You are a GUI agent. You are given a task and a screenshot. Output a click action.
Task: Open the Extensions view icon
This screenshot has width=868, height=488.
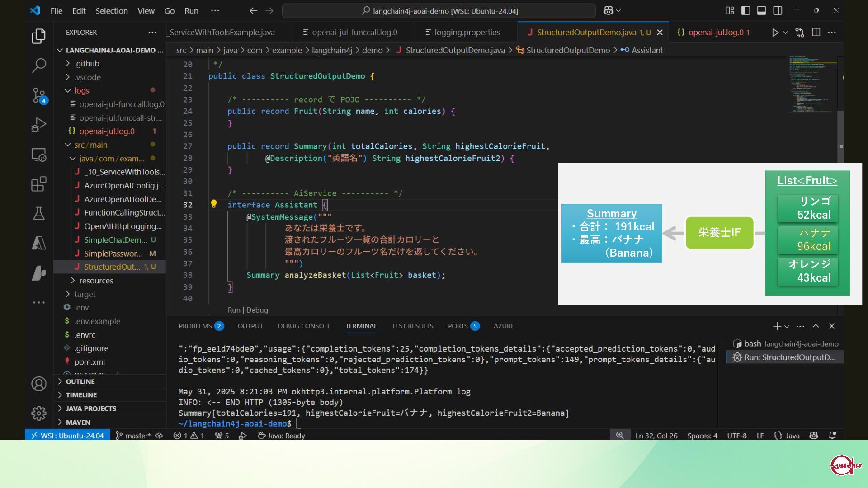tap(39, 184)
